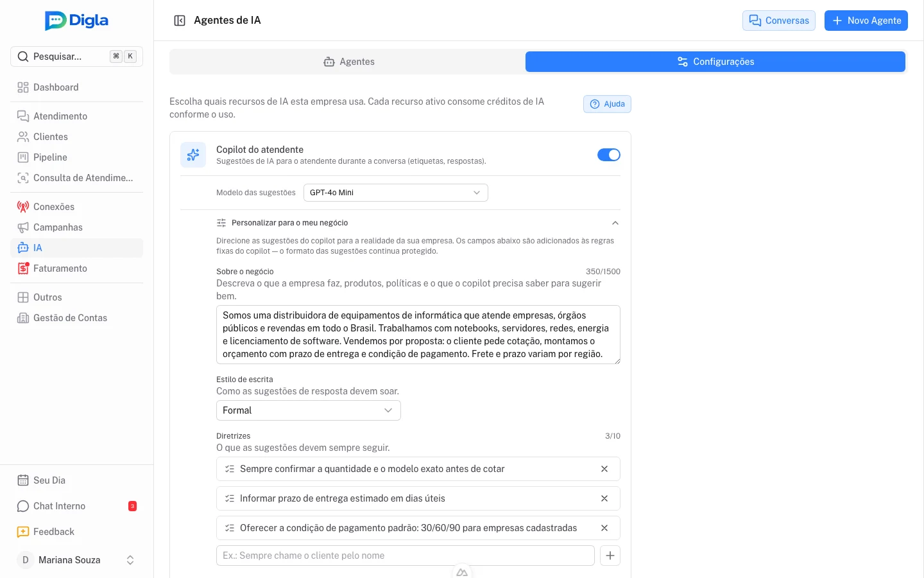Viewport: 924px width, 578px height.
Task: Remove directive about confirming quantidade e modelo
Action: 604,469
